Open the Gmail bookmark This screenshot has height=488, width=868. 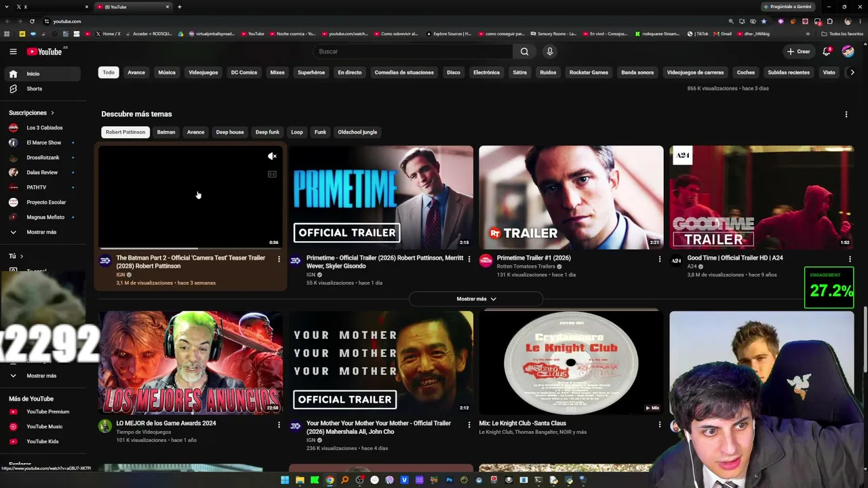click(x=722, y=34)
